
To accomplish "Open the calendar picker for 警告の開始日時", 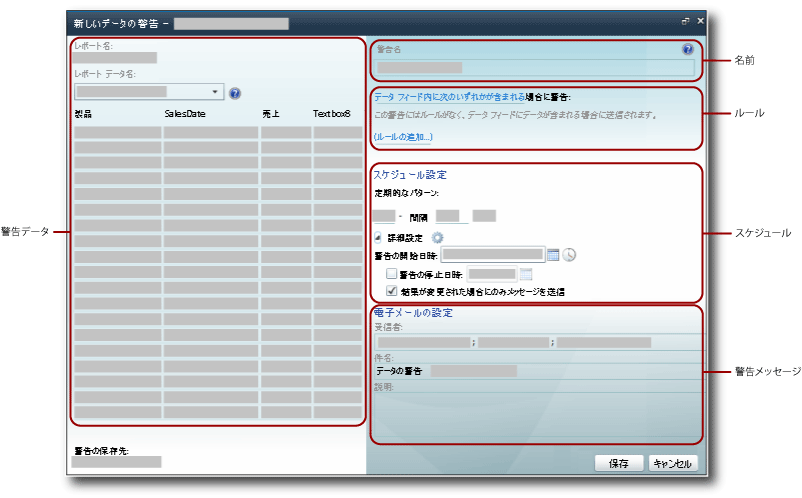I will (x=553, y=255).
